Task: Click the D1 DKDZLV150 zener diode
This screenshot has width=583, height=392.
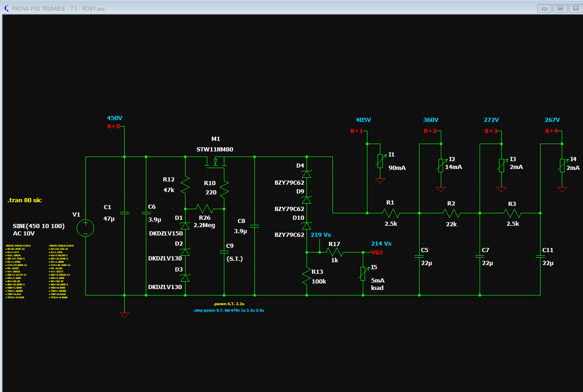Action: (185, 225)
